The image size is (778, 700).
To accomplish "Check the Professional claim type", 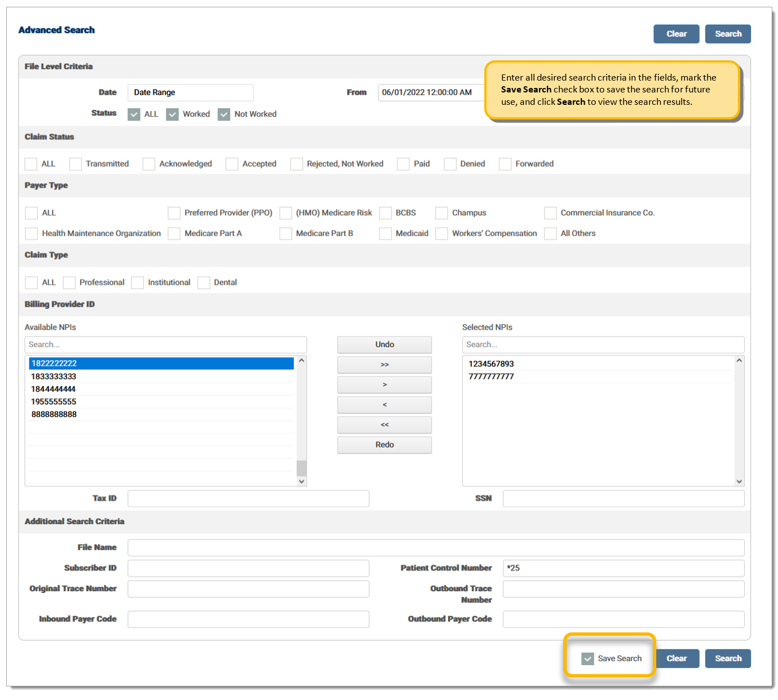I will pos(69,282).
